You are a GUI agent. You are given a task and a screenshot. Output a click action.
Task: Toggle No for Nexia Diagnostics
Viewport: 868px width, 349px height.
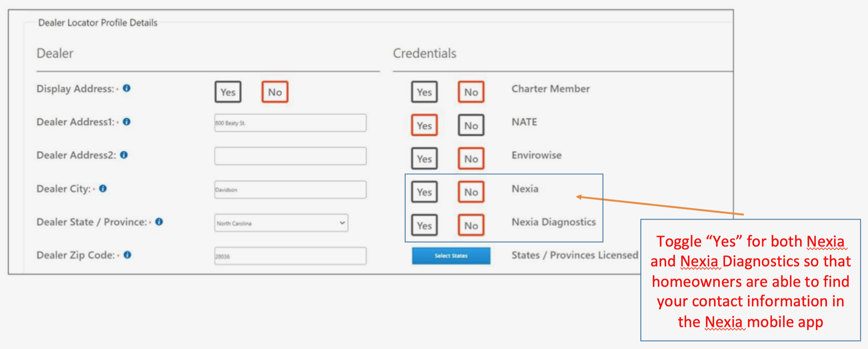tap(471, 225)
